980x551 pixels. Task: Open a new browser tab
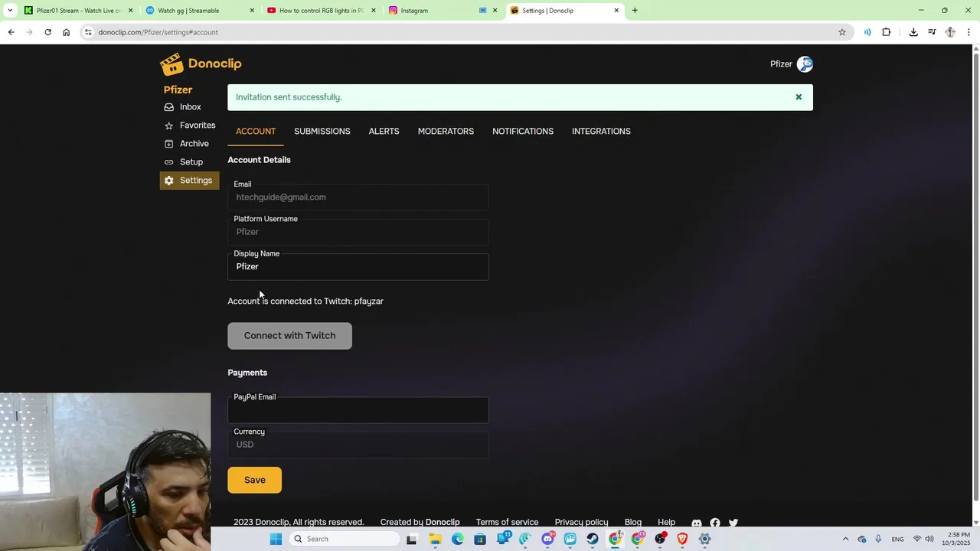(635, 11)
